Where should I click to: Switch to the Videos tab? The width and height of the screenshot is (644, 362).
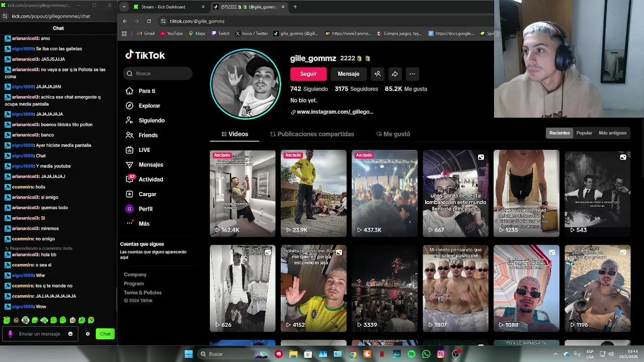(234, 134)
